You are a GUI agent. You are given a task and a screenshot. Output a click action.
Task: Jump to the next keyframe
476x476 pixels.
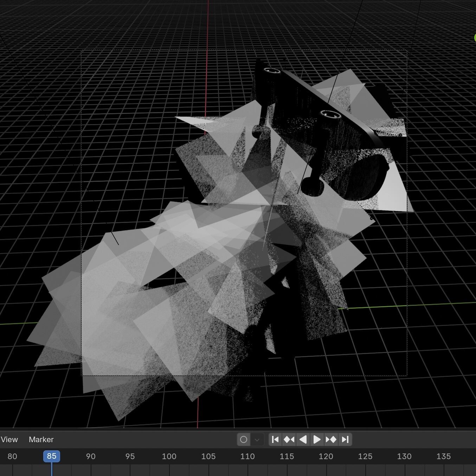point(331,439)
